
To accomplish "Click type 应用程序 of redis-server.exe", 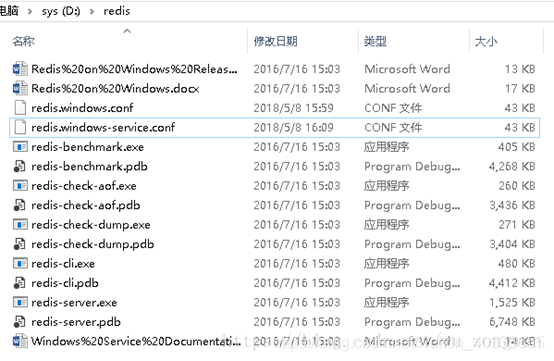I will click(387, 302).
